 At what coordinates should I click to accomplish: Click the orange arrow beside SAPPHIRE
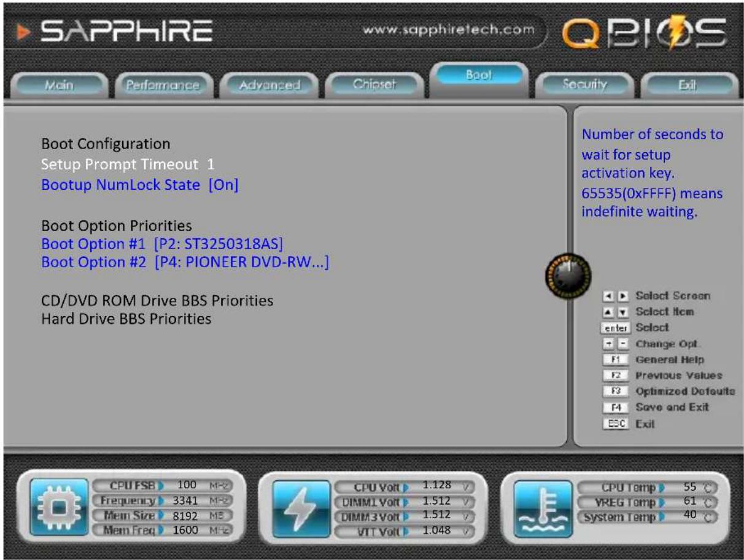tap(22, 31)
